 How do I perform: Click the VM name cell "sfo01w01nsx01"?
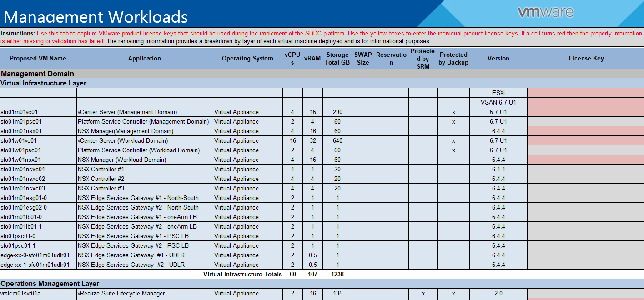[x=38, y=160]
